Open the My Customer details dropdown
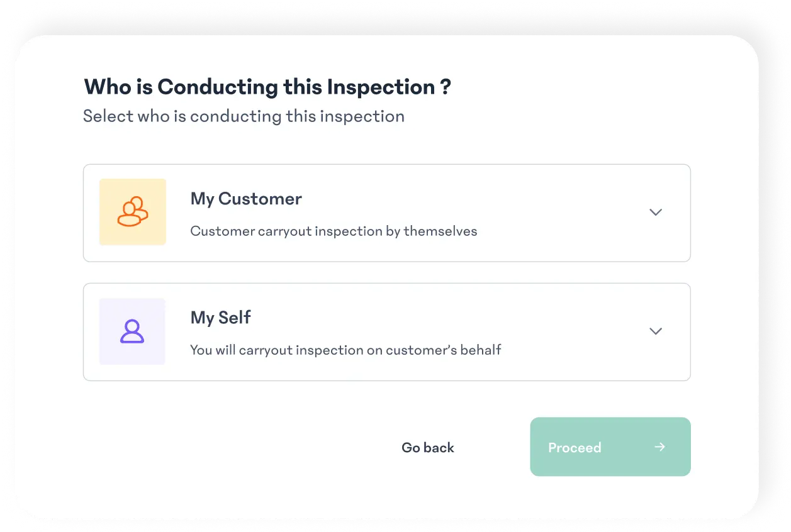 (x=656, y=213)
